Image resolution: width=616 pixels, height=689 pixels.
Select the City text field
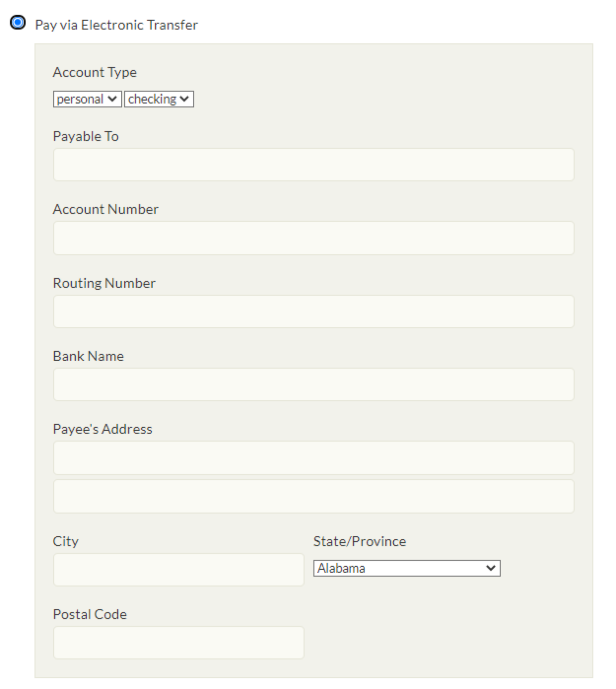pyautogui.click(x=178, y=570)
